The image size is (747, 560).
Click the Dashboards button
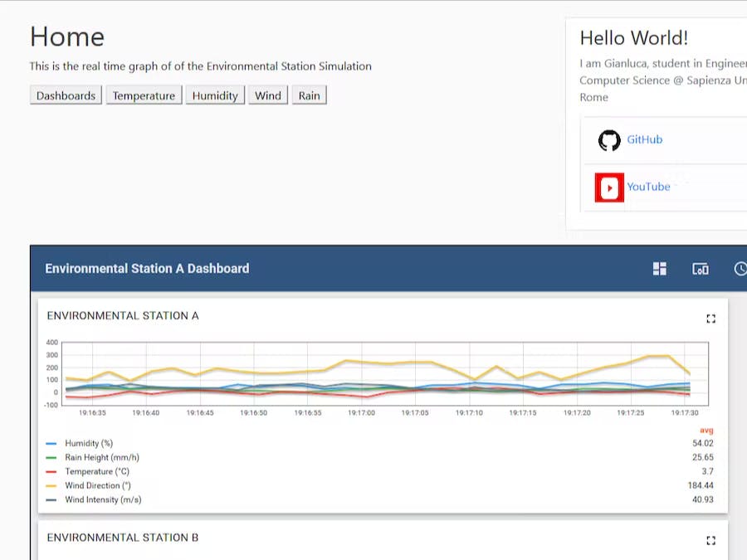[65, 95]
